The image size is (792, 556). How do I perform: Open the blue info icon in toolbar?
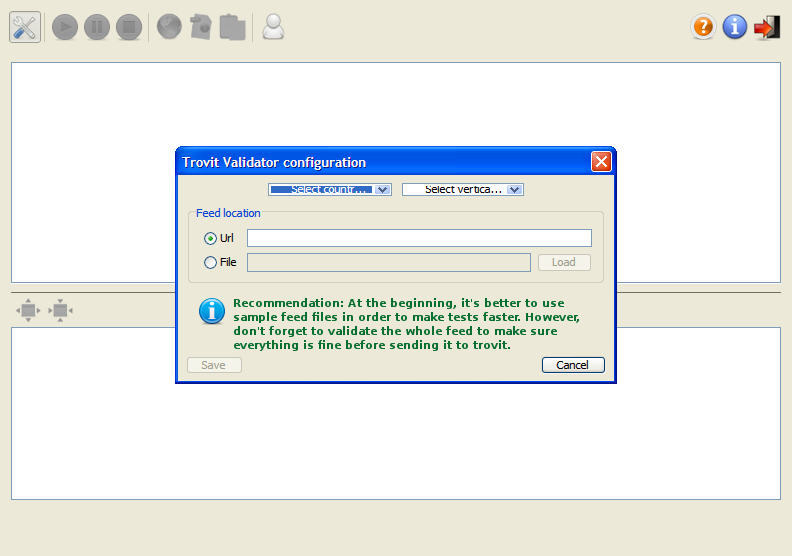(x=734, y=27)
